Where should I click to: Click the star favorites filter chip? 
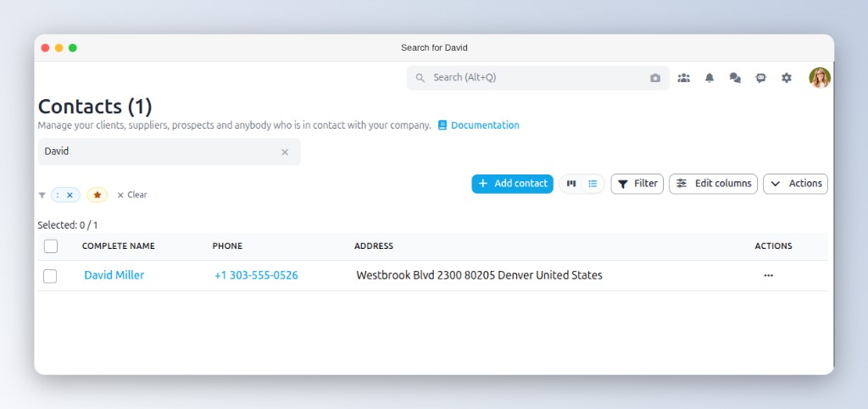pyautogui.click(x=97, y=195)
